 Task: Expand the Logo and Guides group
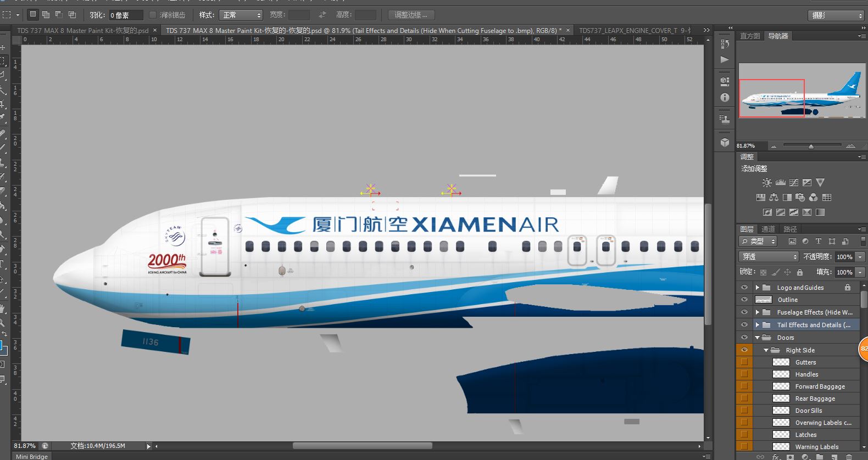click(758, 287)
